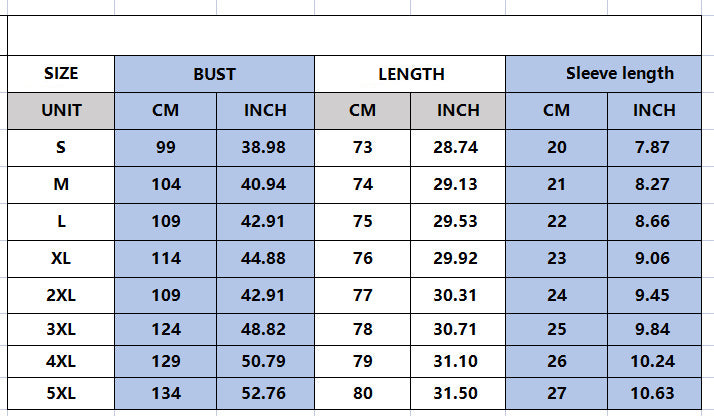Select the bust inch value 38.98

265,148
